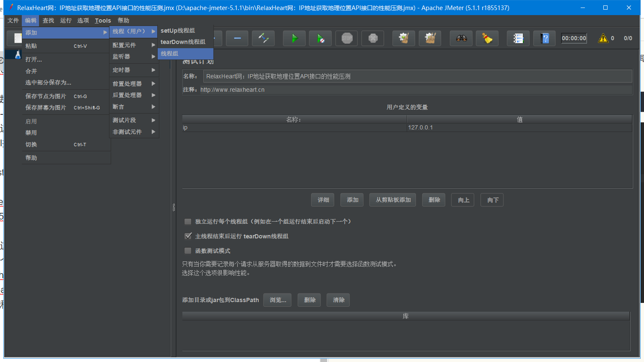Click the yellow warning triangle log icon
This screenshot has height=362, width=644.
pos(603,38)
